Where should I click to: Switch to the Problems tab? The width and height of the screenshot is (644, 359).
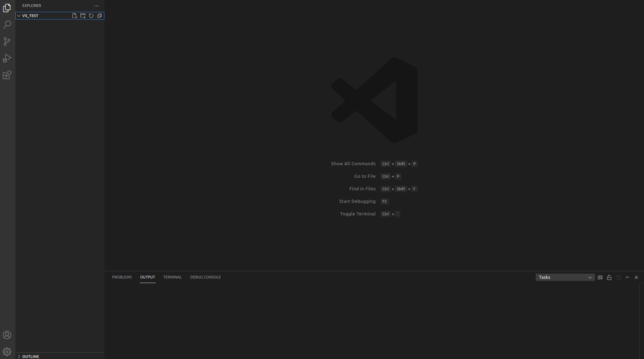[122, 277]
